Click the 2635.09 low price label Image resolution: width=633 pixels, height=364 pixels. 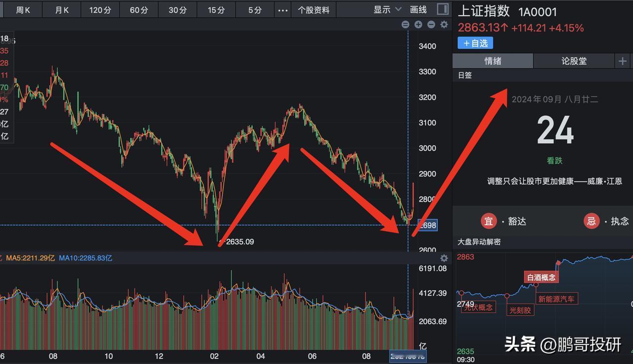click(239, 242)
